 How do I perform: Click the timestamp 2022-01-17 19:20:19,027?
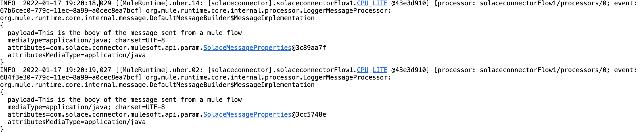click(x=67, y=70)
